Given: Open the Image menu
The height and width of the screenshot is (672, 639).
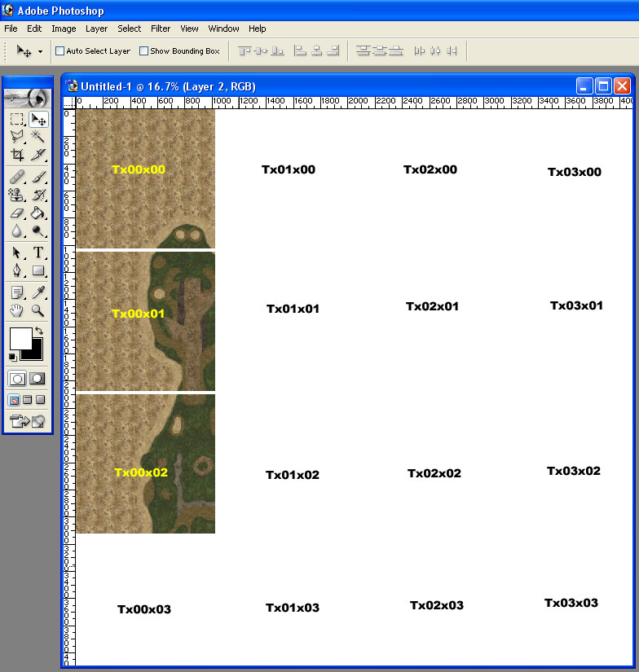Looking at the screenshot, I should point(64,29).
